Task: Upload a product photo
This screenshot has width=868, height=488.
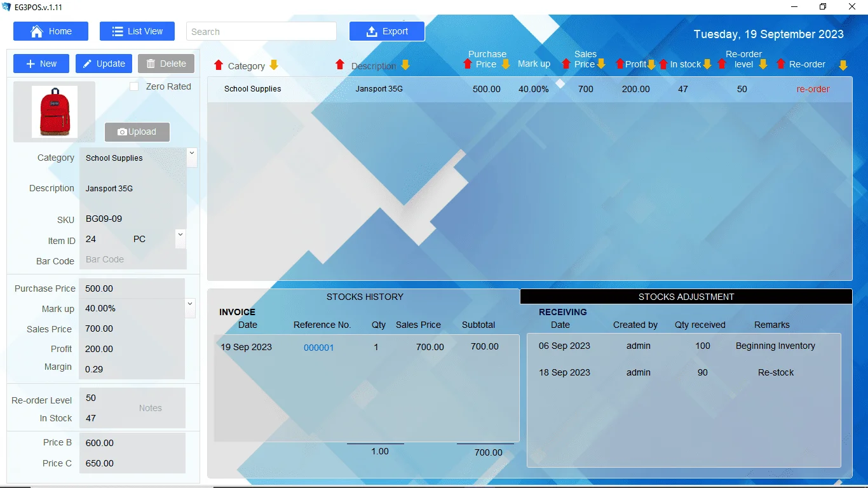Action: click(137, 132)
